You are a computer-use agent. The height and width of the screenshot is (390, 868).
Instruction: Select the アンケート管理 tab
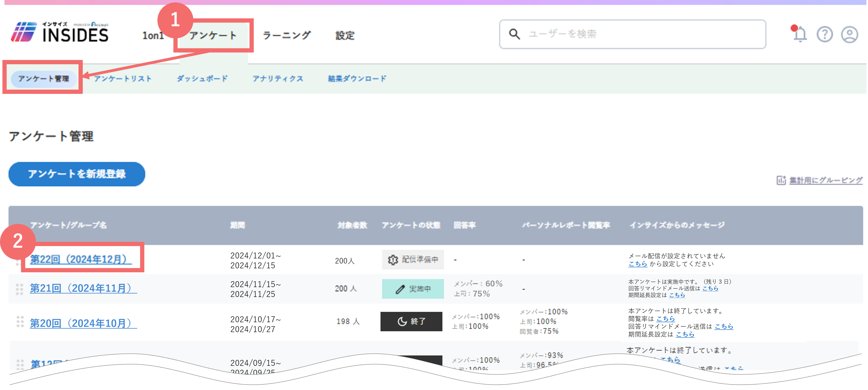click(x=43, y=79)
